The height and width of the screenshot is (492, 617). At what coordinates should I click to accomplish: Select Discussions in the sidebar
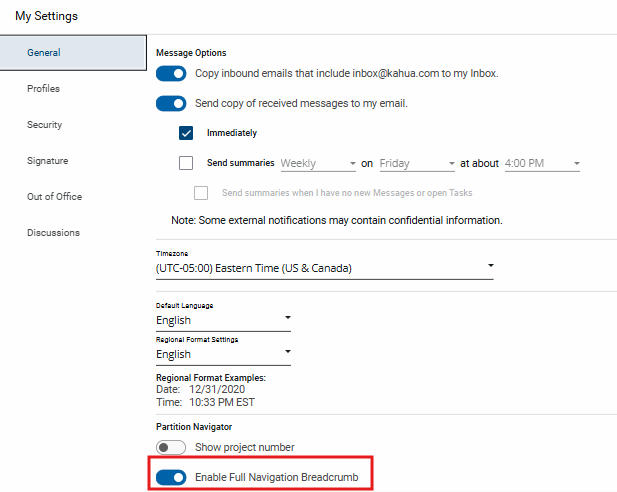click(53, 233)
